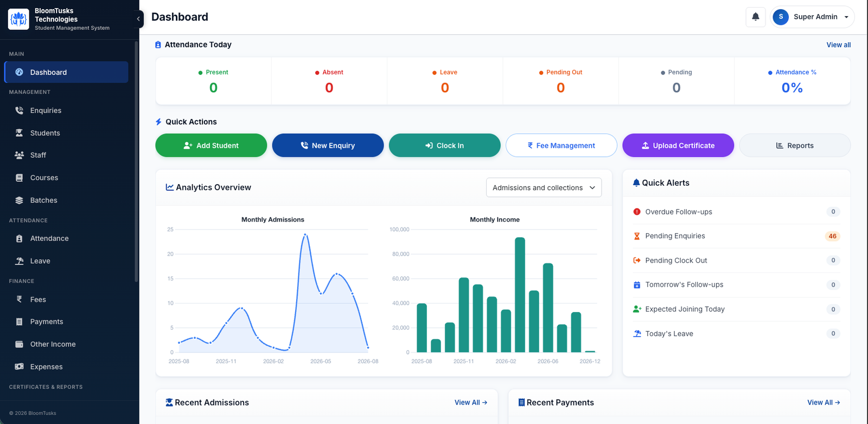The height and width of the screenshot is (424, 868).
Task: Open the Super Admin account dropdown arrow
Action: pyautogui.click(x=846, y=17)
